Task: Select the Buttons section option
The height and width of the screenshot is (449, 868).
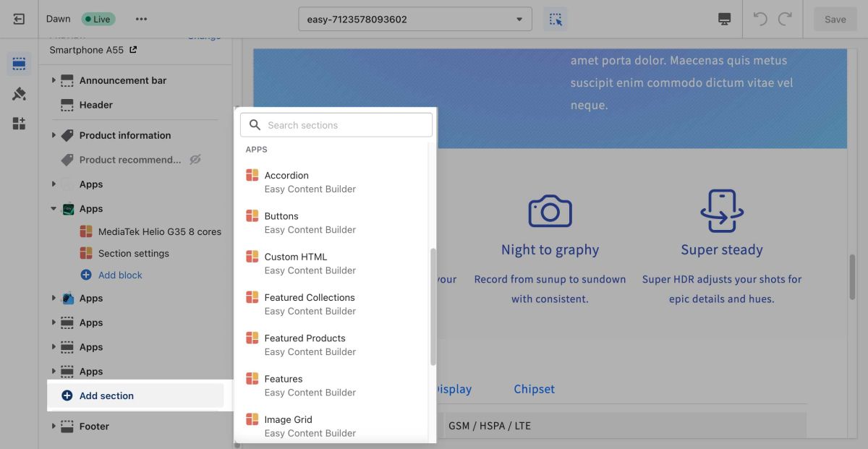Action: pos(334,222)
